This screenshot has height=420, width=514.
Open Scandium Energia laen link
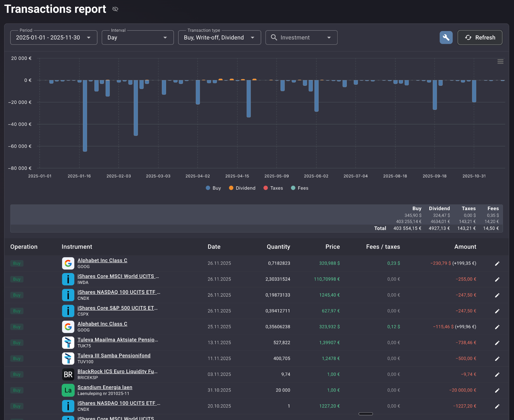105,387
